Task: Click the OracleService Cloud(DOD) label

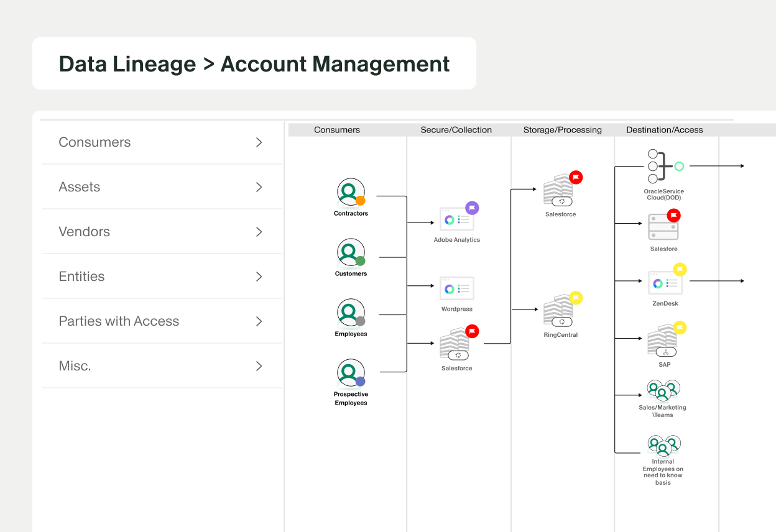Action: [664, 195]
